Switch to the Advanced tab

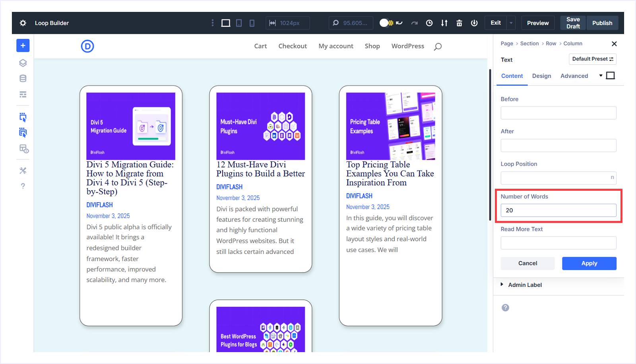(574, 76)
